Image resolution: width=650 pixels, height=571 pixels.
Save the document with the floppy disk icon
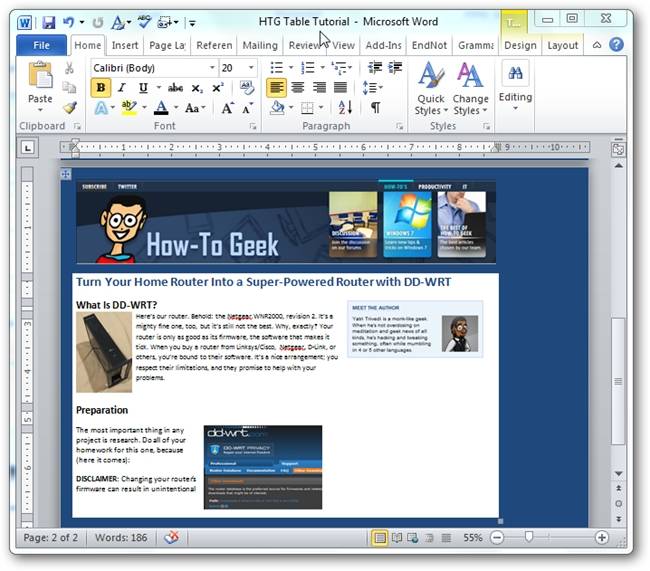49,22
